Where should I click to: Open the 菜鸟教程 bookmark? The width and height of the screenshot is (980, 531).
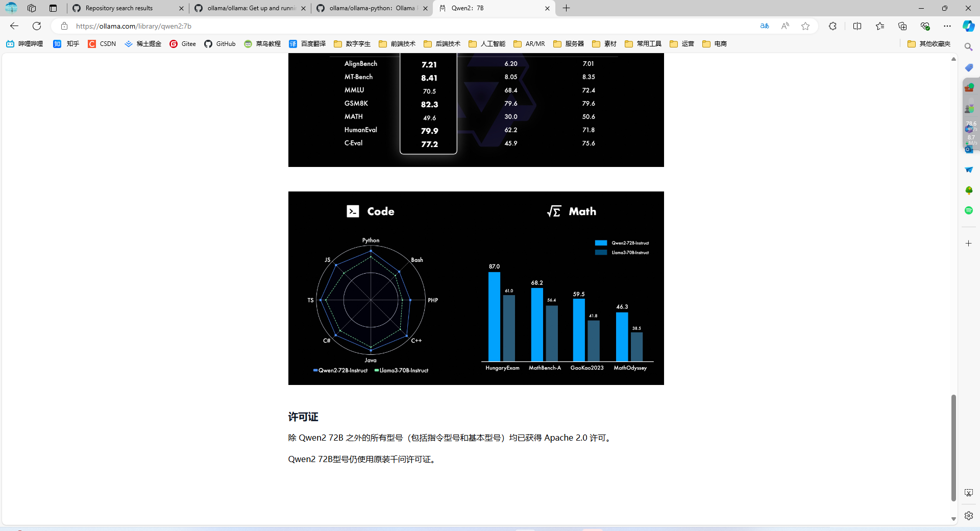click(x=262, y=44)
